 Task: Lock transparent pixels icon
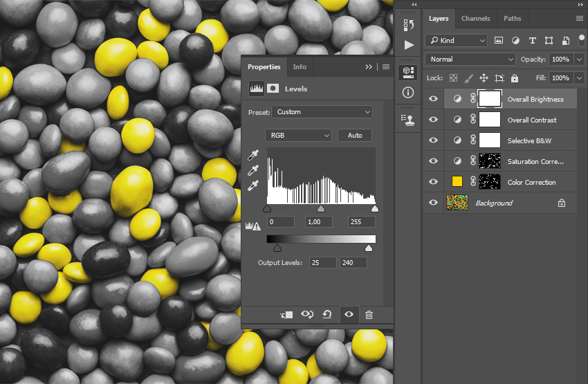[453, 78]
